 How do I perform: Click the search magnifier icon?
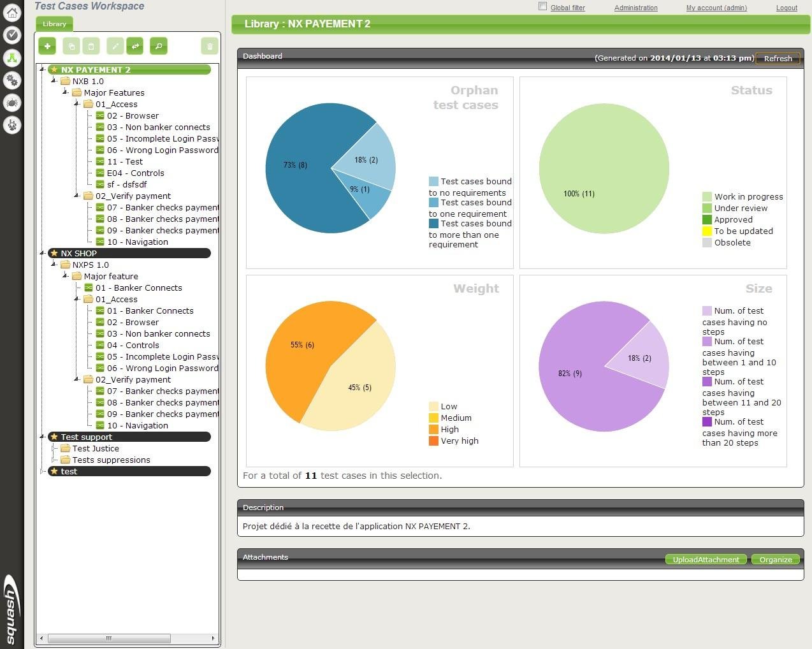click(x=158, y=46)
